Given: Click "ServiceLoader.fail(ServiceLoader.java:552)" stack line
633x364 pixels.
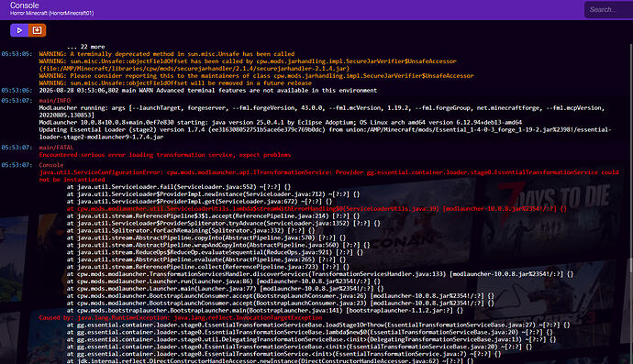Looking at the screenshot, I should coord(179,187).
